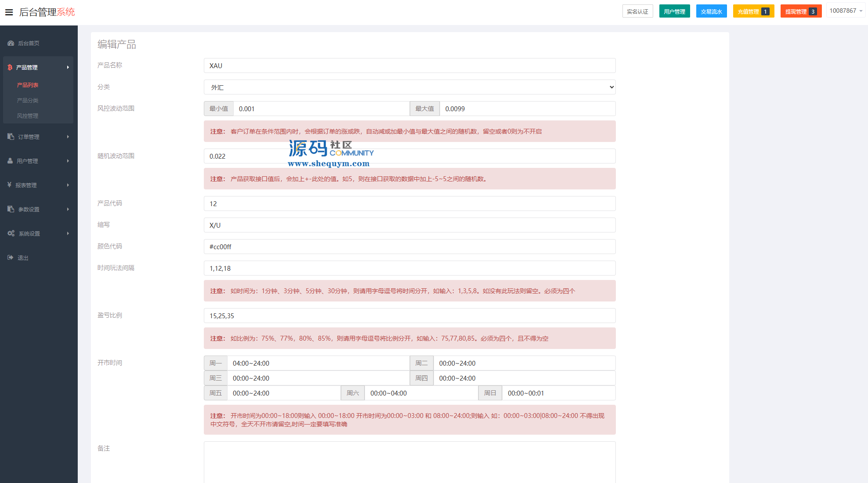Click the copy icon beside 参数设置
The width and height of the screenshot is (868, 483).
(11, 209)
